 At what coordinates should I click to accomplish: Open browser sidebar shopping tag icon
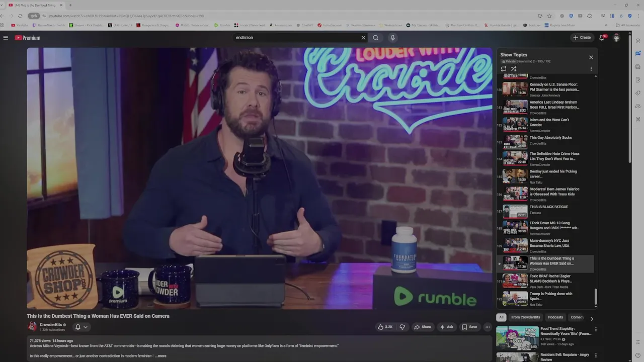click(x=638, y=93)
